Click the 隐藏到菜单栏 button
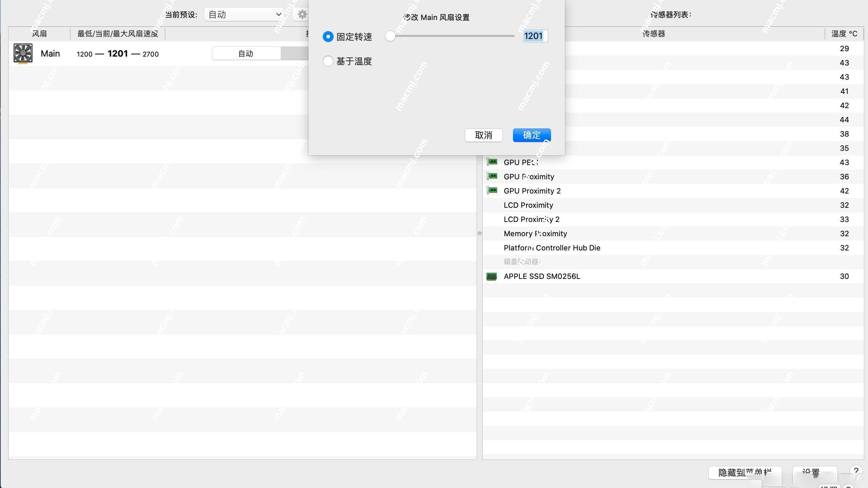Viewport: 868px width, 488px height. tap(745, 473)
